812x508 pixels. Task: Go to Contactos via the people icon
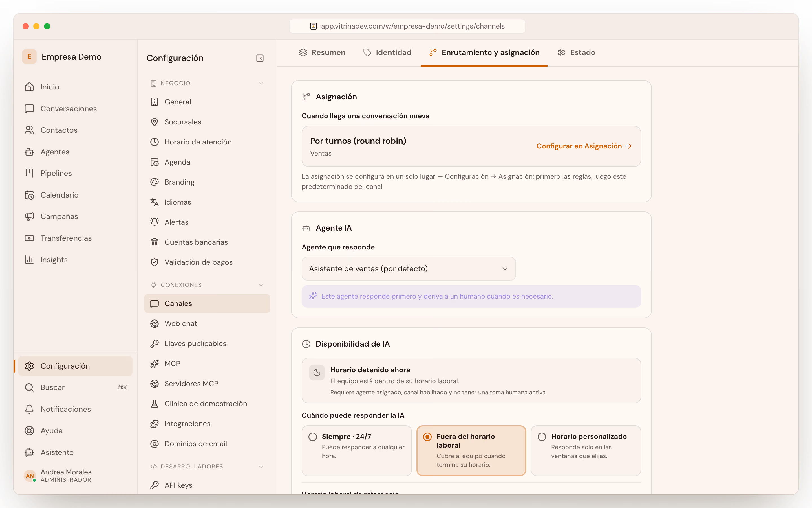pos(29,130)
